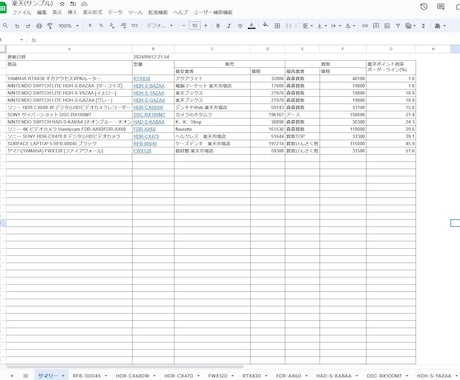460x380 pixels.
Task: Open the name box dropdown
Action: 22,40
